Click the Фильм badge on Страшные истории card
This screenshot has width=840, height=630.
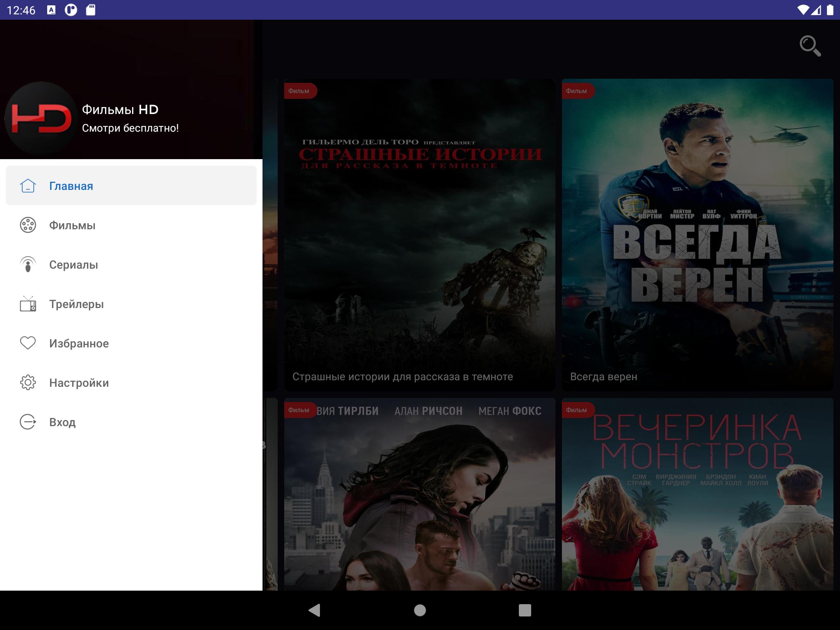(300, 91)
